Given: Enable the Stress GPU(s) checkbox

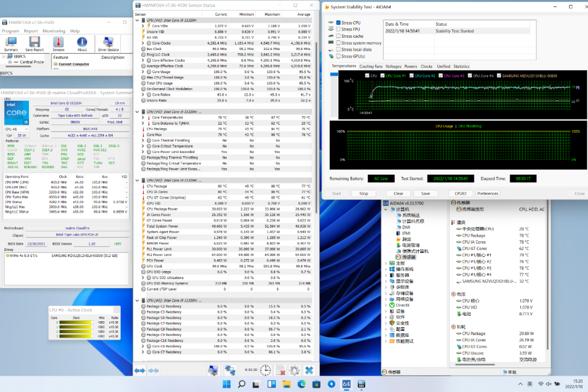Looking at the screenshot, I should point(338,56).
